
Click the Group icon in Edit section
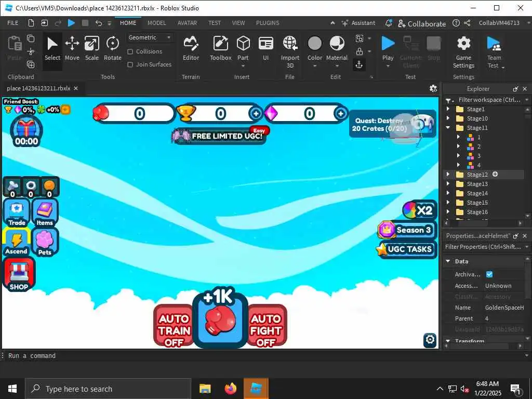click(x=359, y=38)
